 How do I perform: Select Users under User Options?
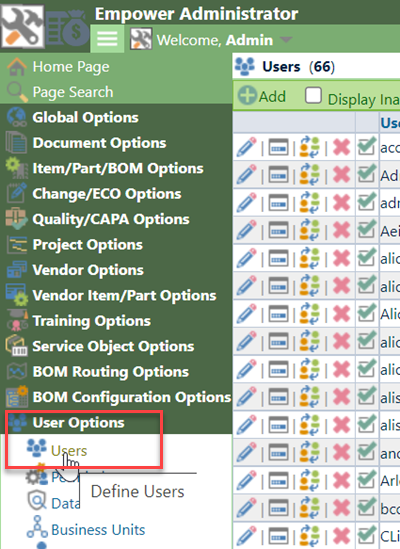pos(69,451)
